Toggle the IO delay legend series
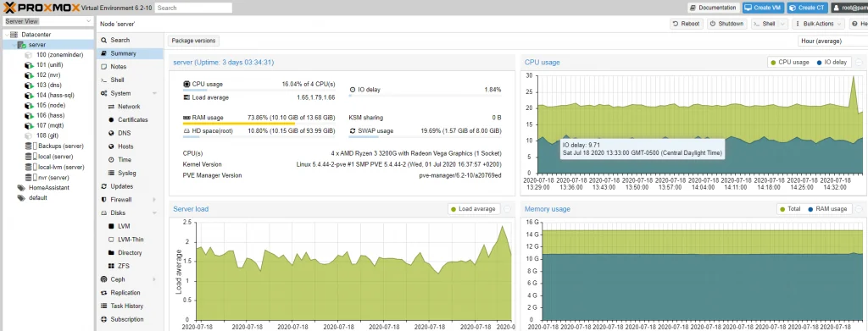Screen dimensions: 868x331 (832, 63)
